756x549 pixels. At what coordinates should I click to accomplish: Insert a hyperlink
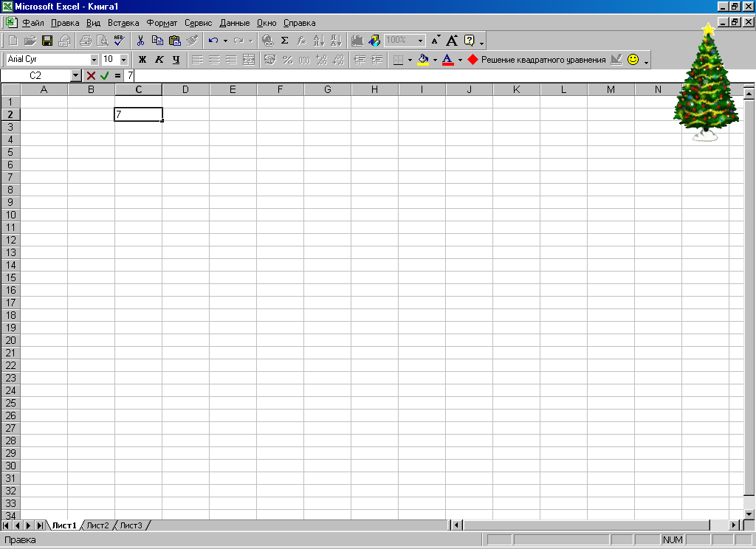pyautogui.click(x=267, y=41)
